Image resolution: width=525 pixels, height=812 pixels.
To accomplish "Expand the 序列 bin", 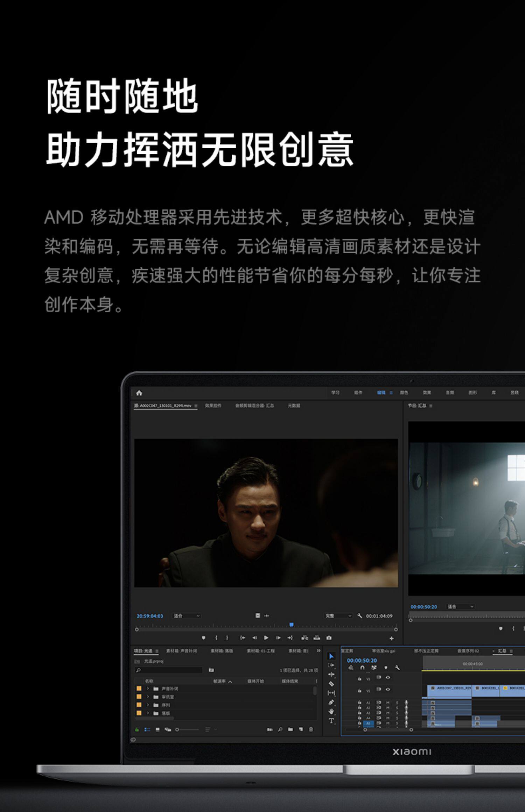I will (148, 705).
